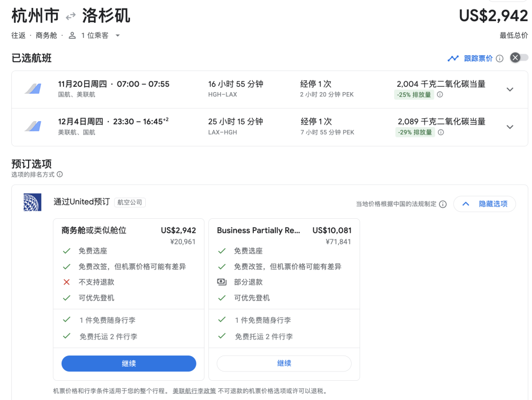Collapse options with 隐藏选项 button

point(484,204)
